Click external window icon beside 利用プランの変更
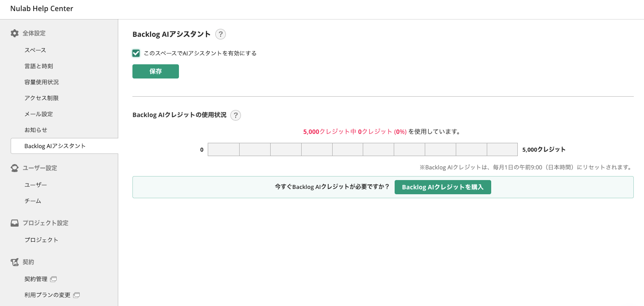 (76, 295)
